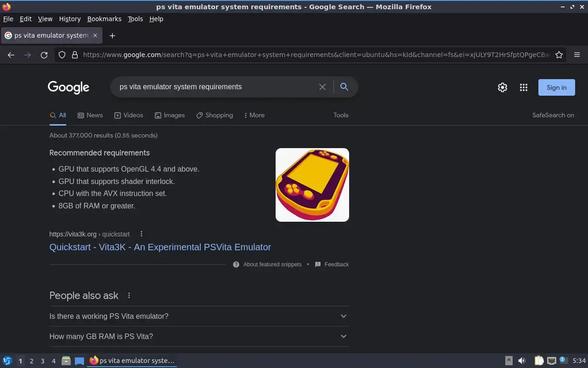Open the Edit menu
The height and width of the screenshot is (368, 588).
click(26, 19)
